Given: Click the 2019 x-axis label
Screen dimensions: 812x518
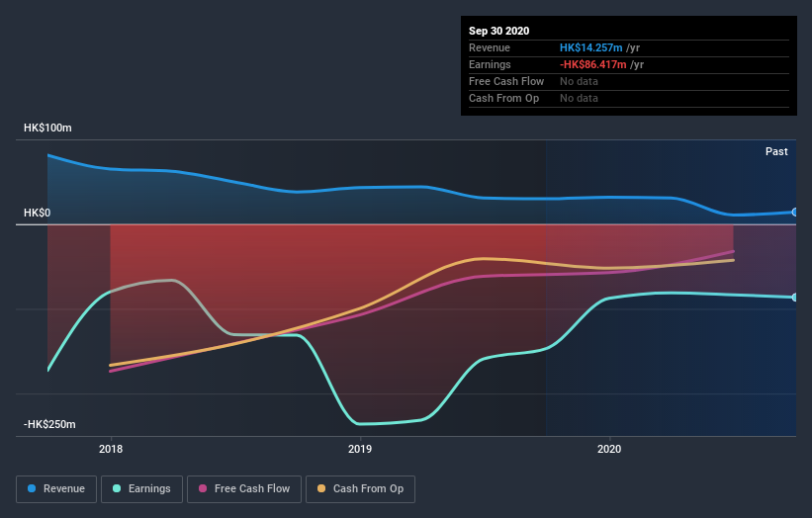Looking at the screenshot, I should coord(360,449).
